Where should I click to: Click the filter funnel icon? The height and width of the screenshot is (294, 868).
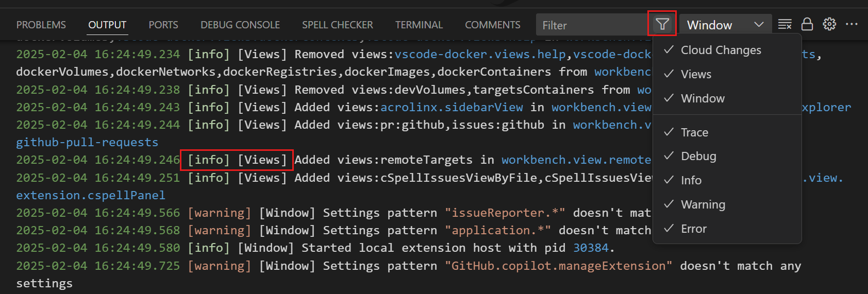pyautogui.click(x=662, y=24)
